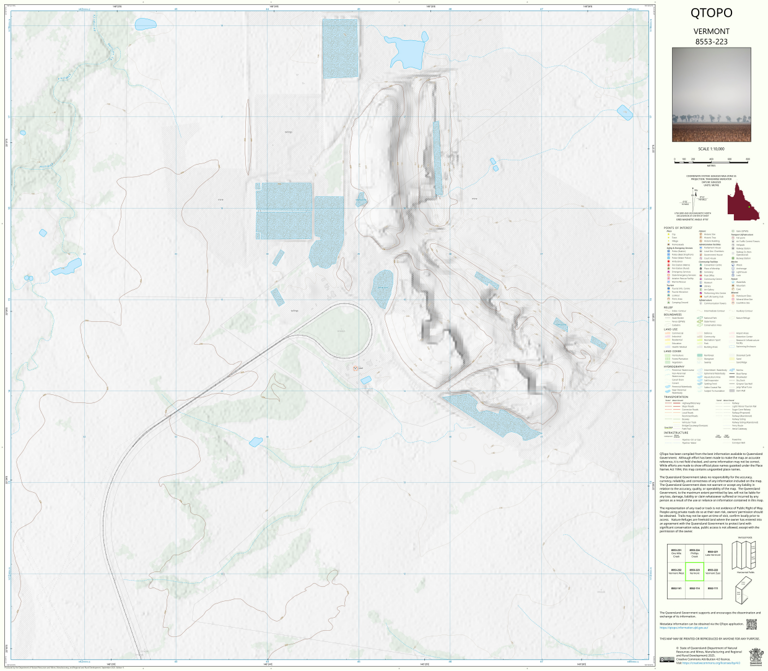Select the green-highlighted Vermont index cell
768x671 pixels.
pyautogui.click(x=694, y=571)
